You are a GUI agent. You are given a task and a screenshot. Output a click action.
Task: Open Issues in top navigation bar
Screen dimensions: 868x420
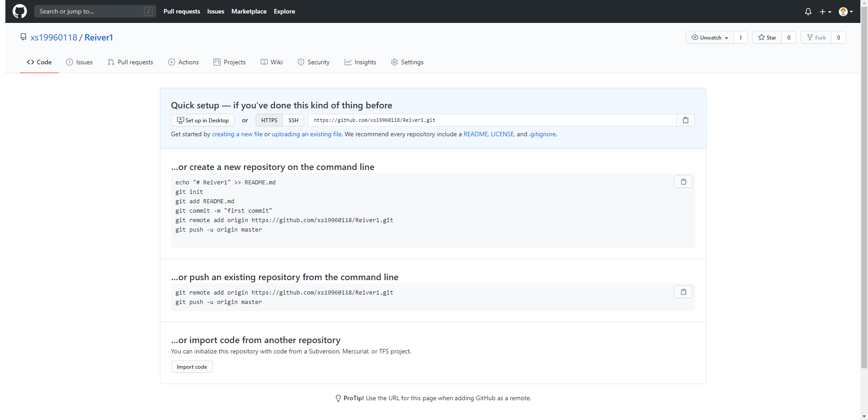click(x=216, y=11)
